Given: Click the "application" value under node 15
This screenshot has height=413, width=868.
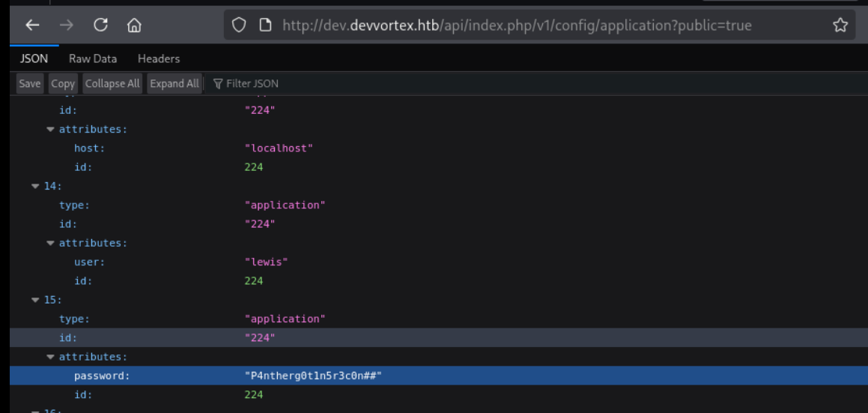Looking at the screenshot, I should coord(285,319).
